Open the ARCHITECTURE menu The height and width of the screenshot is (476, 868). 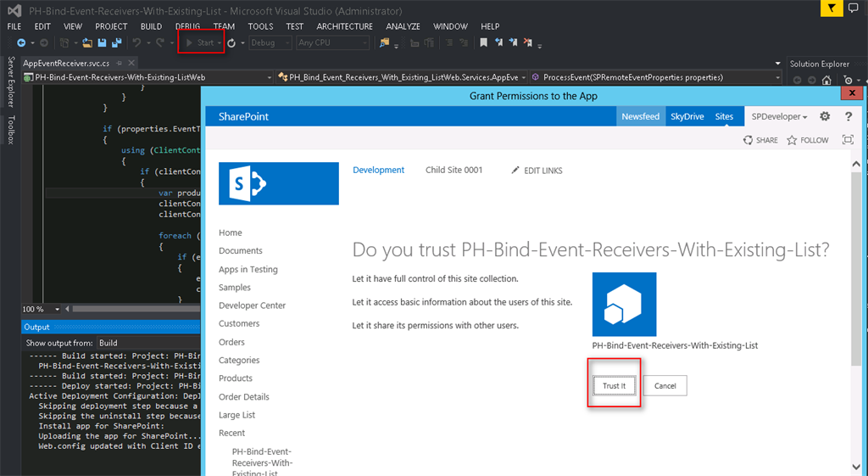[344, 26]
